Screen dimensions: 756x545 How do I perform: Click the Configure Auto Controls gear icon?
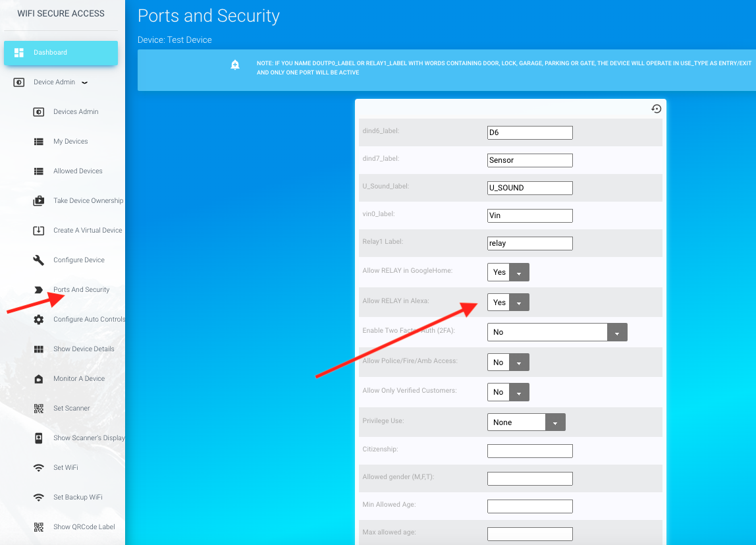(x=39, y=319)
